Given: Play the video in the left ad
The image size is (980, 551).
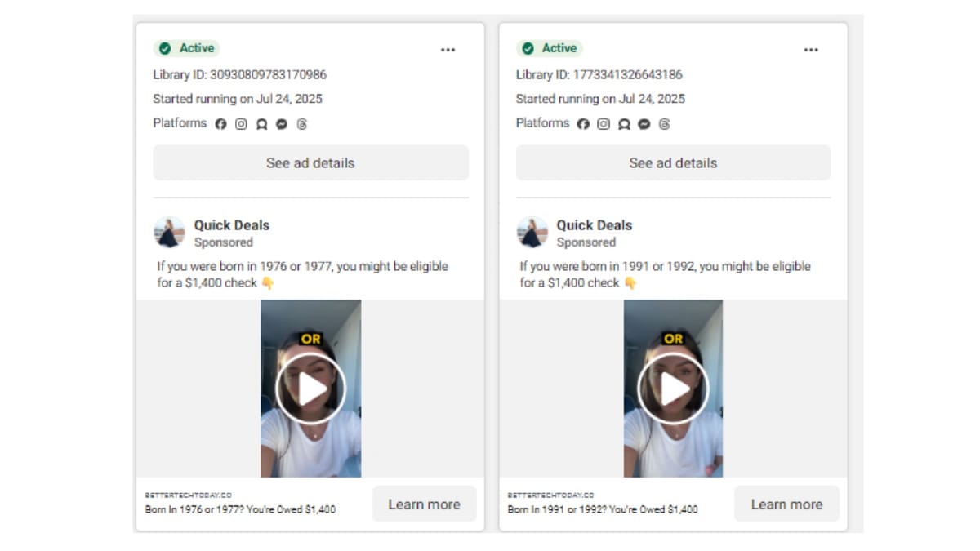Looking at the screenshot, I should pos(310,388).
